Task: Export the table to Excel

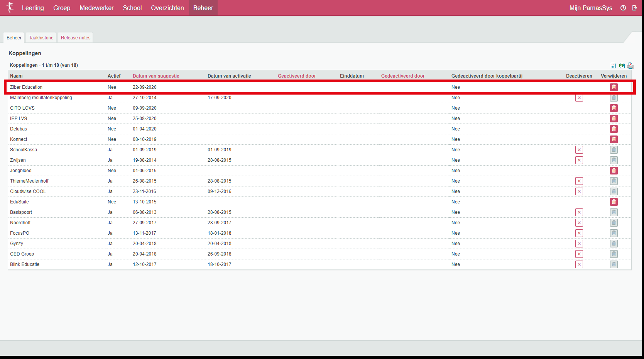Action: pyautogui.click(x=622, y=66)
